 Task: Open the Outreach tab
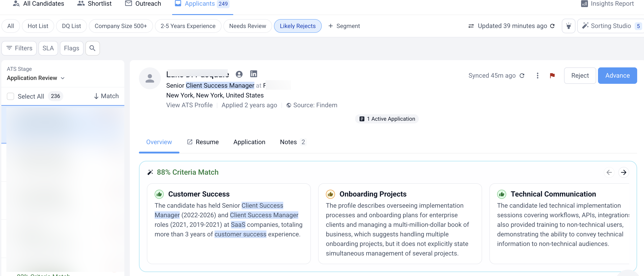pyautogui.click(x=143, y=4)
